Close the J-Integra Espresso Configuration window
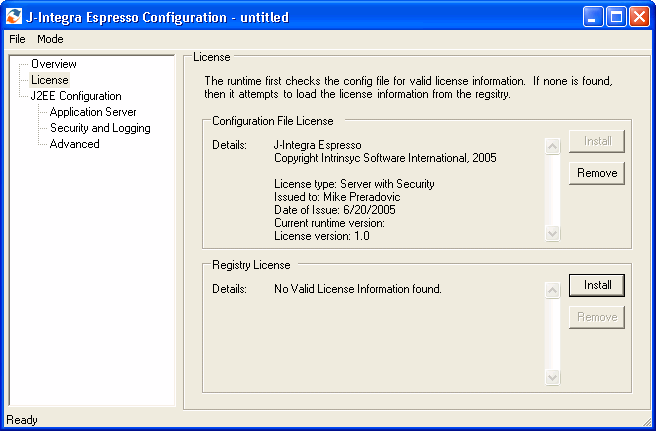The image size is (656, 431). 638,17
